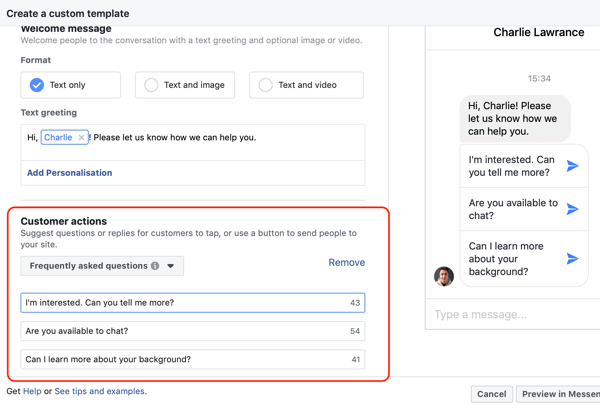This screenshot has height=409, width=600.
Task: Open the Help link at the bottom
Action: (32, 391)
